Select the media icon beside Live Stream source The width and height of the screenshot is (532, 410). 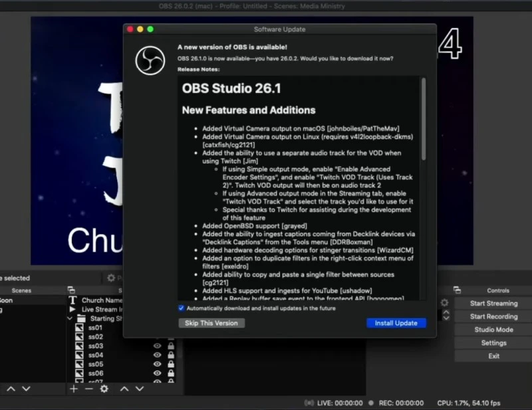click(x=72, y=310)
